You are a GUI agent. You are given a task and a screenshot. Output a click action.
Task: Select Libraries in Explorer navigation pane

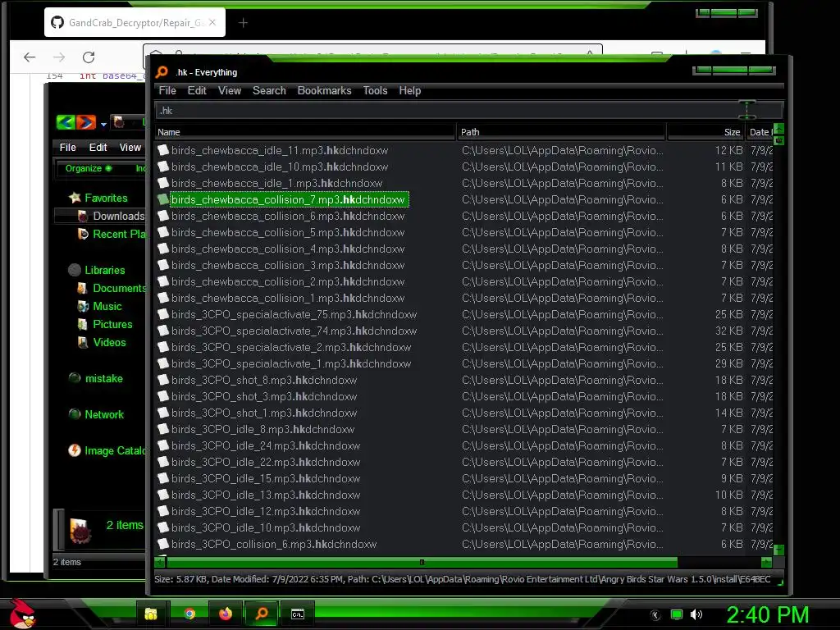click(x=104, y=271)
